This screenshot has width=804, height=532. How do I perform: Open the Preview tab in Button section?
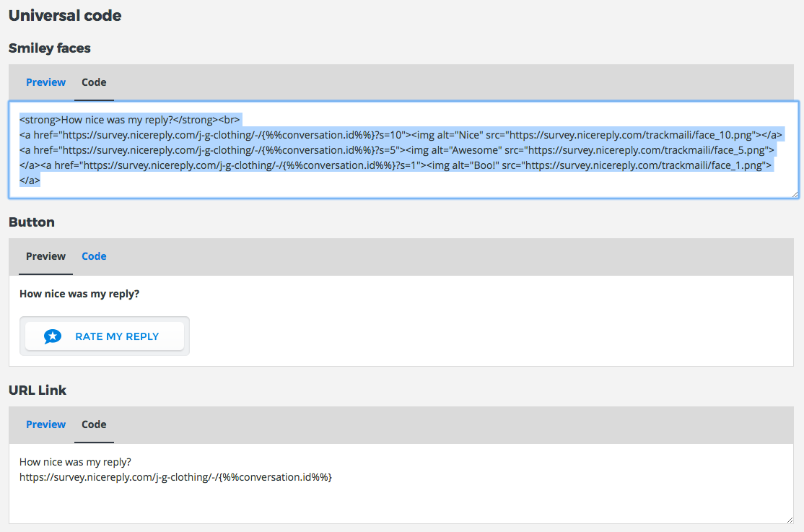click(45, 256)
